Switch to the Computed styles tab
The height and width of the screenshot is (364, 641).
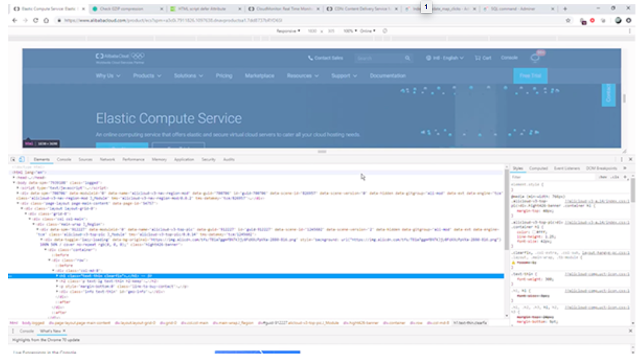(x=538, y=168)
